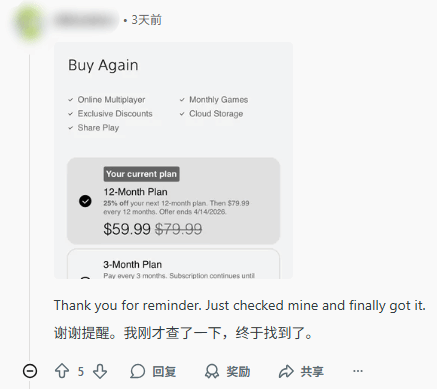Image resolution: width=437 pixels, height=389 pixels.
Task: Click the Your current plan badge
Action: click(141, 174)
